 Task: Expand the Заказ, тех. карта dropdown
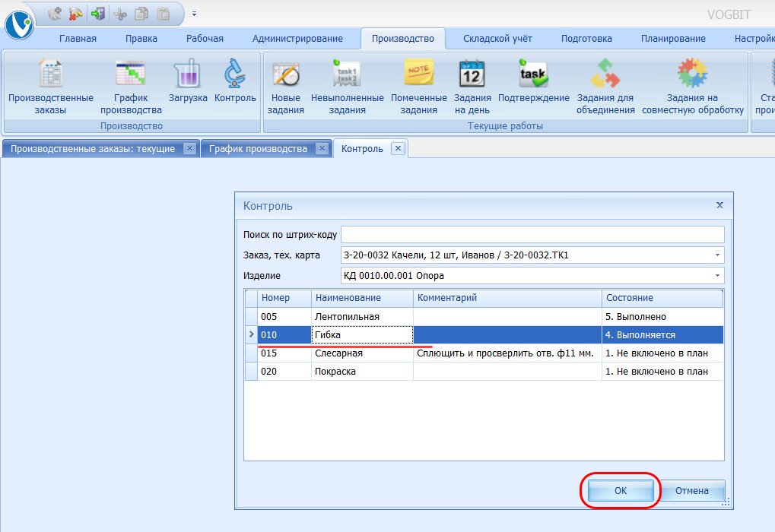coord(716,255)
